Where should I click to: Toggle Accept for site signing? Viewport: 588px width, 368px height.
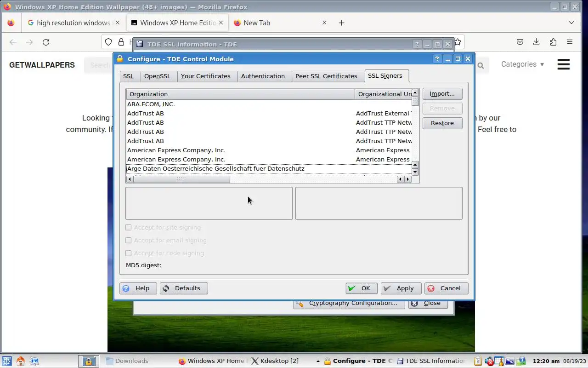click(129, 227)
